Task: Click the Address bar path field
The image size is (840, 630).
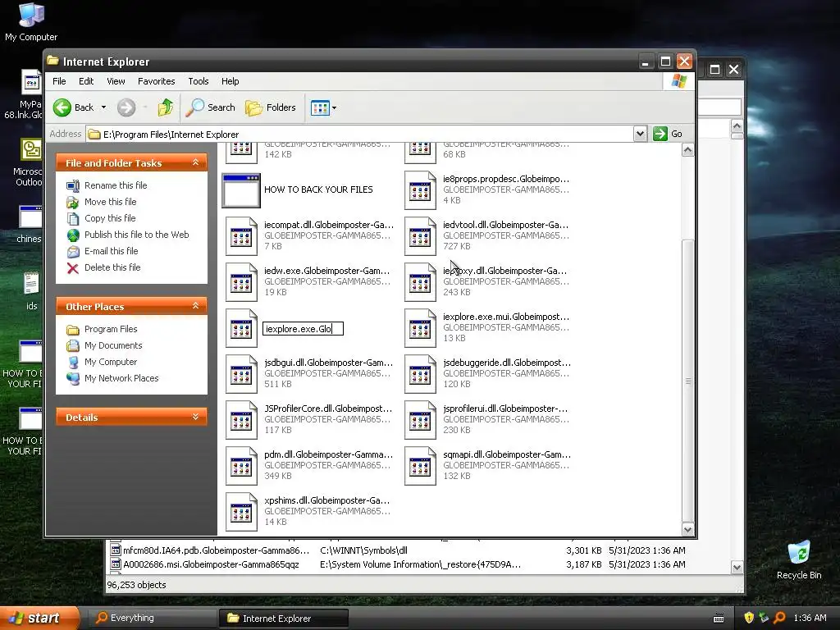Action: [359, 134]
